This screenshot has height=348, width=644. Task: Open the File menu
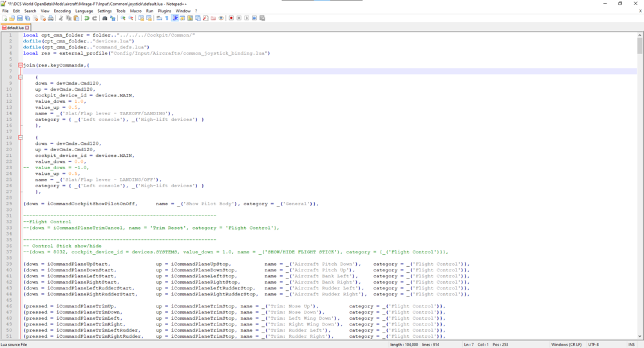pos(5,11)
